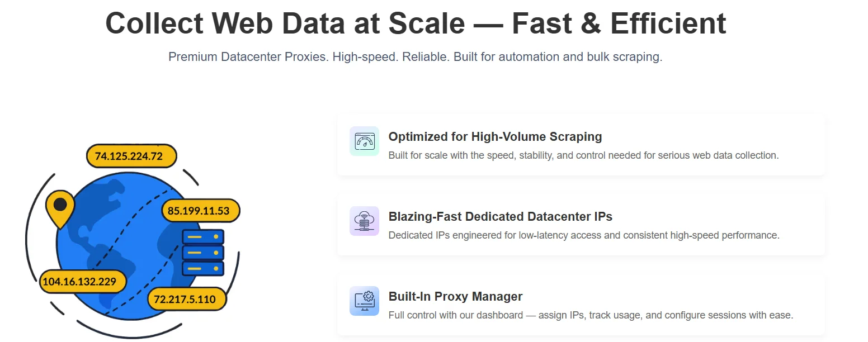
Task: Open the Built-In Proxy Manager heading
Action: coord(455,296)
